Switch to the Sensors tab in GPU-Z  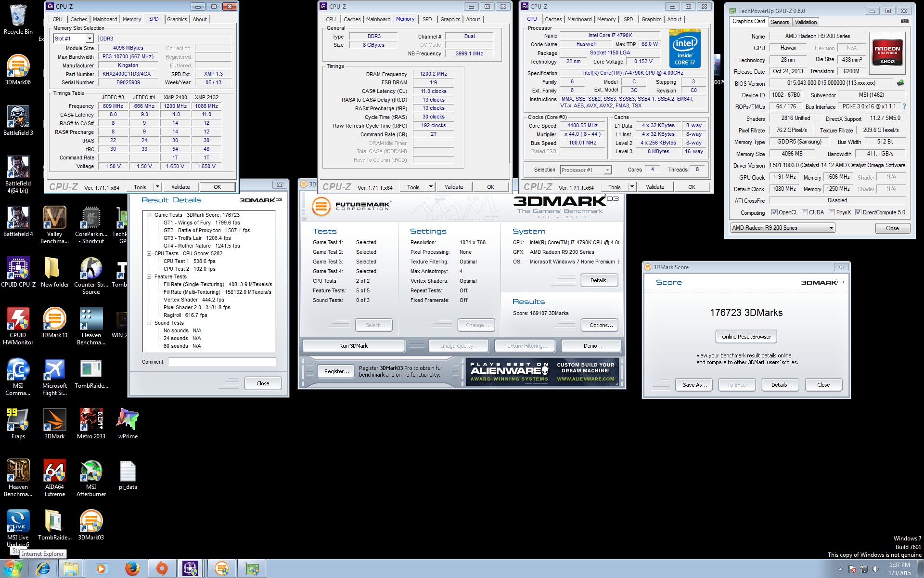tap(780, 22)
